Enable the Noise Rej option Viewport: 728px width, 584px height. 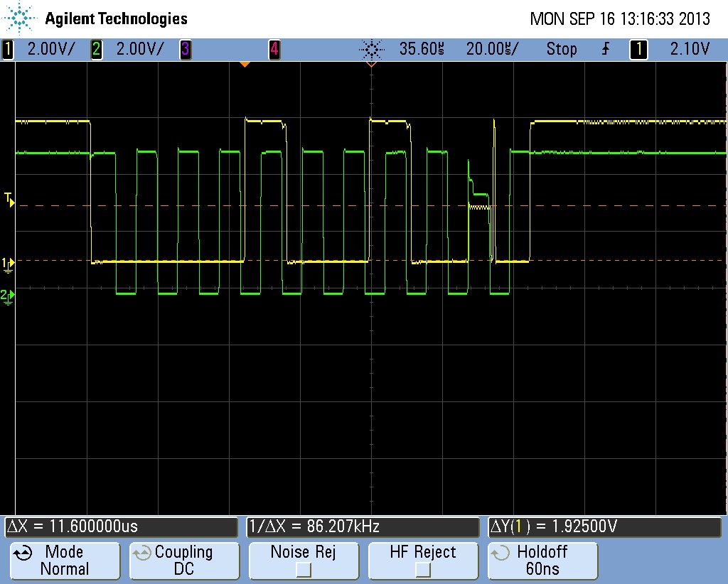coord(304,561)
